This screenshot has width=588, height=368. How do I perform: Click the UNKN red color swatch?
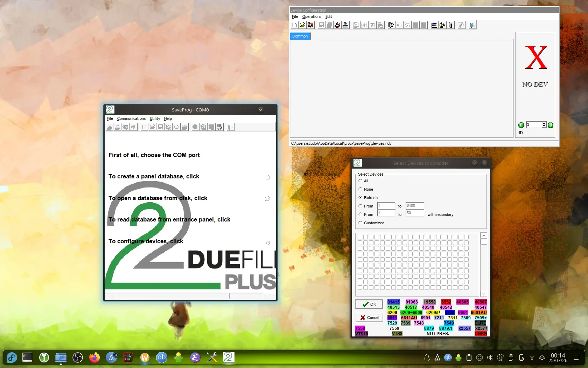[481, 334]
